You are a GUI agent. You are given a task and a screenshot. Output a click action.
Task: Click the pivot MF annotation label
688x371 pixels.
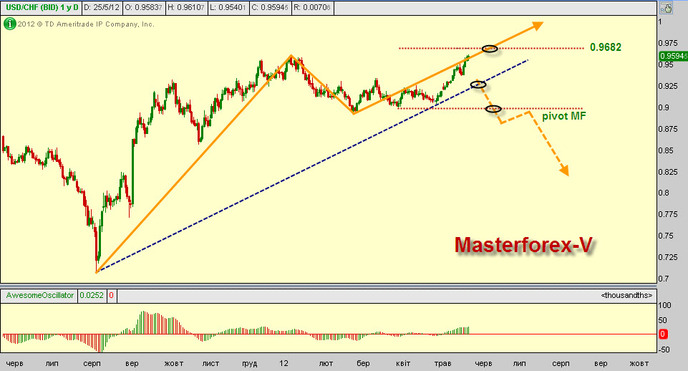click(x=564, y=116)
